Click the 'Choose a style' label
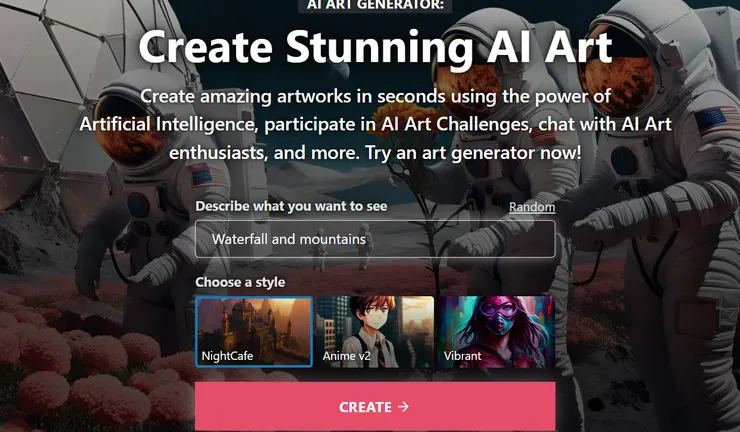Viewport: 740px width, 432px height. (x=240, y=282)
